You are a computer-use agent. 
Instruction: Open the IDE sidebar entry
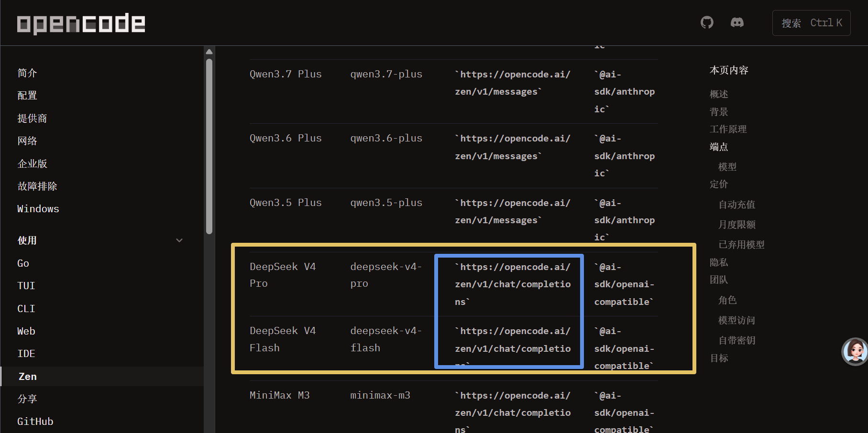pos(26,354)
